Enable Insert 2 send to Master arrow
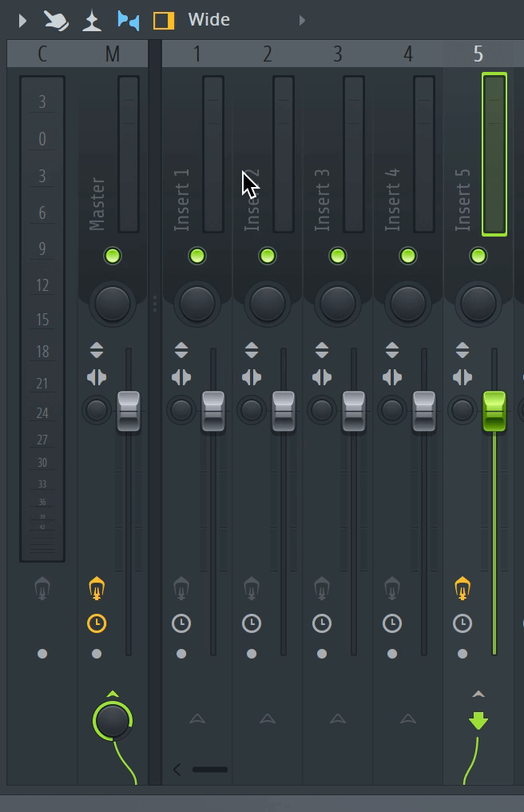Image resolution: width=524 pixels, height=812 pixels. click(x=268, y=719)
